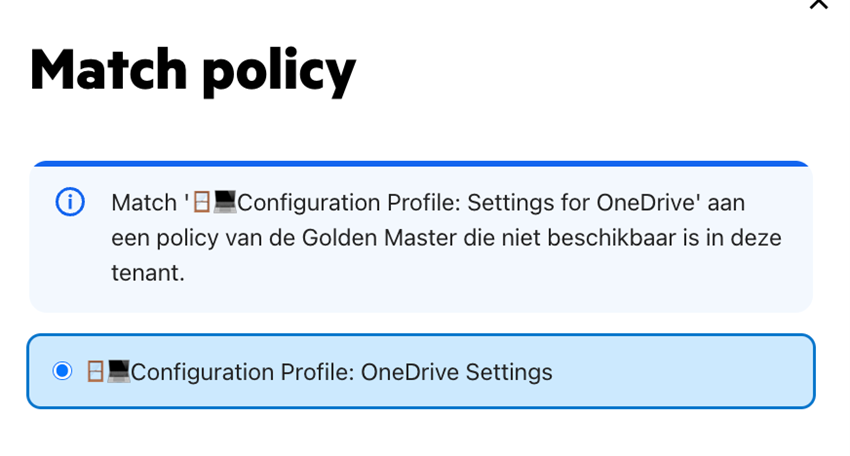
Task: Click the laptop emoji in the OneDrive Settings option
Action: tap(118, 371)
